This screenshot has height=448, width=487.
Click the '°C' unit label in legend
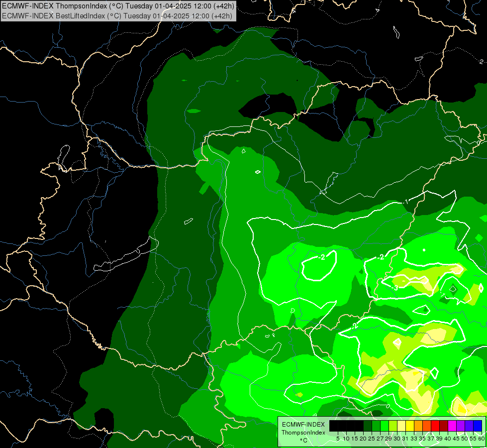304,441
